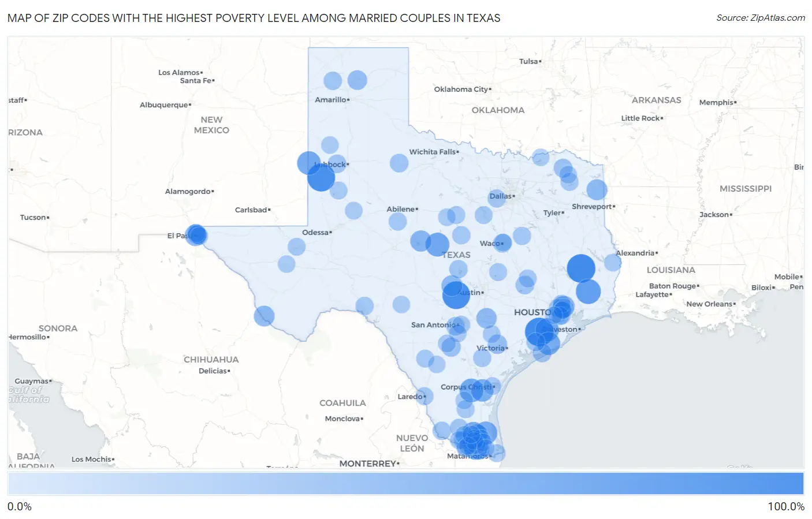Click the SONORA state label
This screenshot has width=812, height=519.
tap(58, 328)
